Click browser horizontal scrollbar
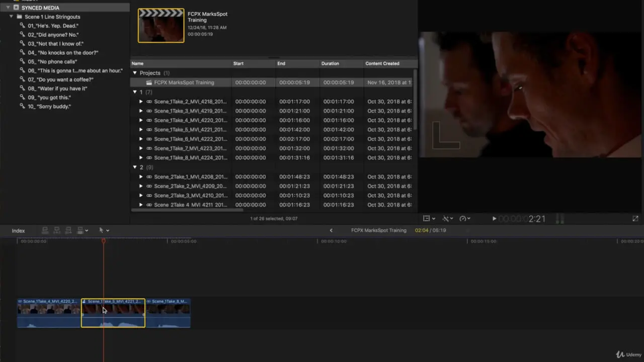This screenshot has height=362, width=644. (186, 210)
